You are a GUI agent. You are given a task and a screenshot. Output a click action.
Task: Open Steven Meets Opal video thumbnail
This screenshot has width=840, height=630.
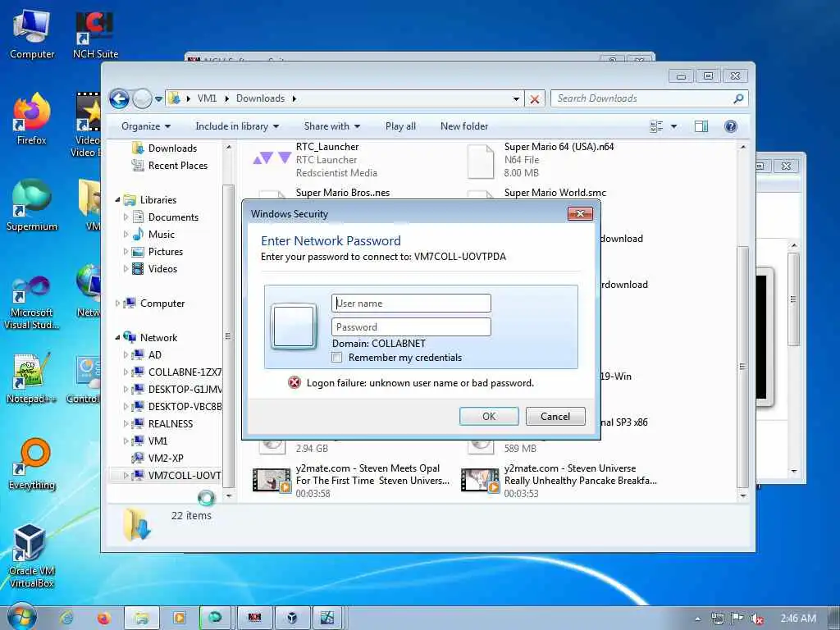tap(272, 480)
